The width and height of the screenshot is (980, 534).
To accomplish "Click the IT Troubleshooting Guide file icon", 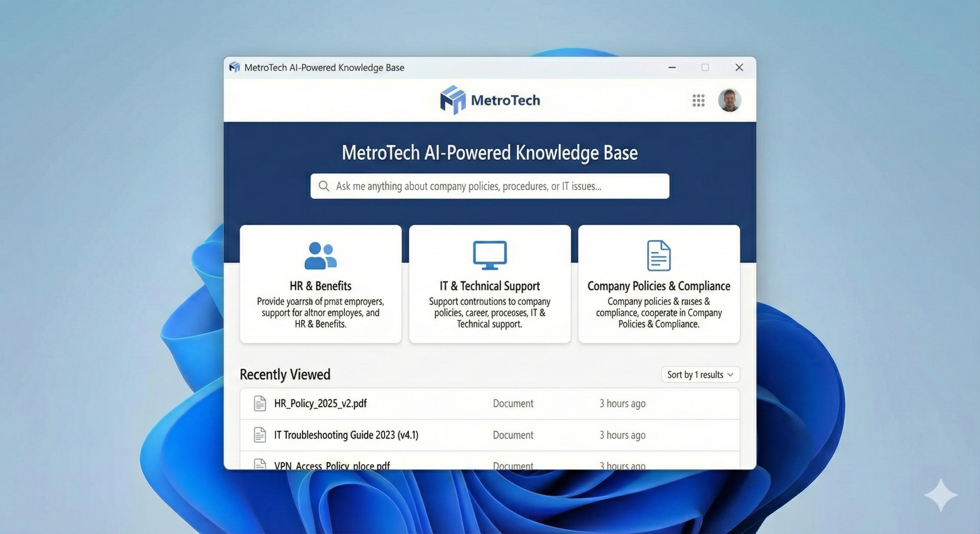I will point(260,435).
